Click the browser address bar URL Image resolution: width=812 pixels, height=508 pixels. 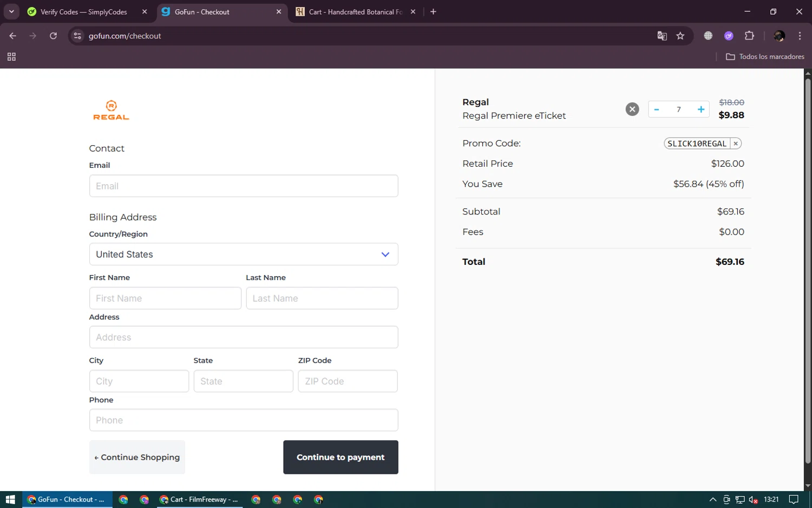[x=125, y=36]
